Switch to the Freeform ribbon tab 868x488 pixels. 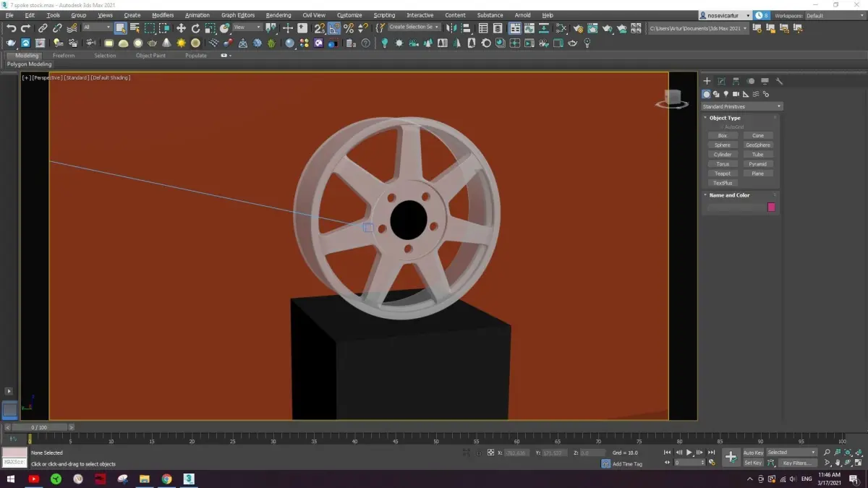pos(64,56)
